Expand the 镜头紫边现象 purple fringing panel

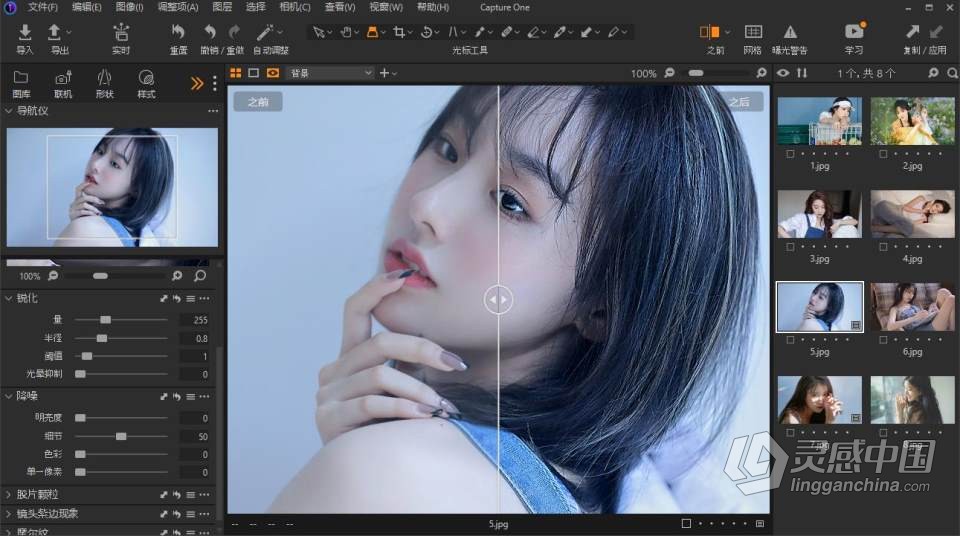click(x=9, y=513)
